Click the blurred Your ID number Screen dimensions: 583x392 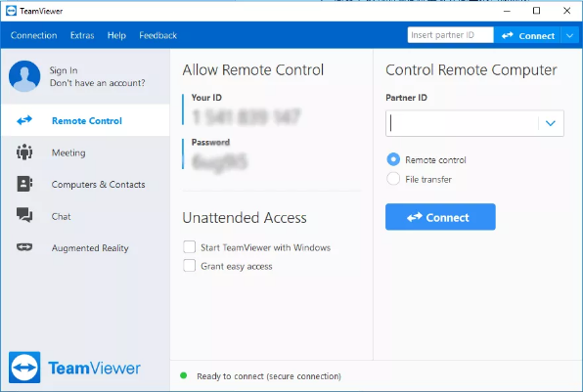tap(246, 116)
